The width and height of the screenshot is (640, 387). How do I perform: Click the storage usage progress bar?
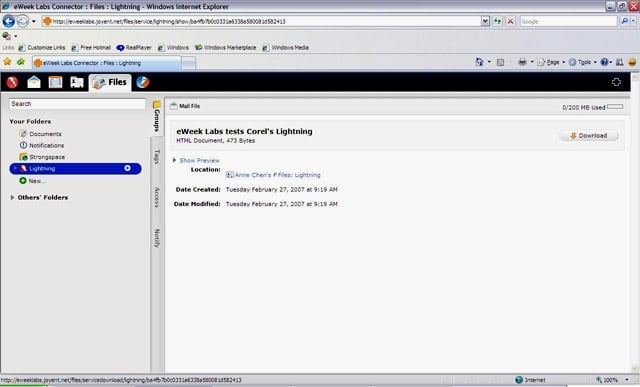(615, 107)
